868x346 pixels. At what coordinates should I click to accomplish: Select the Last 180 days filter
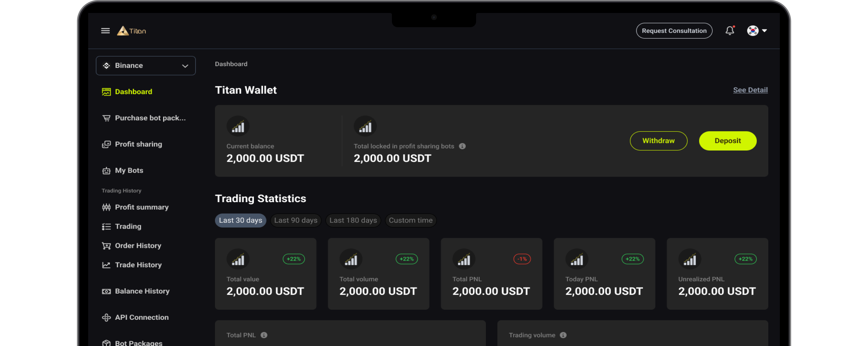tap(353, 220)
